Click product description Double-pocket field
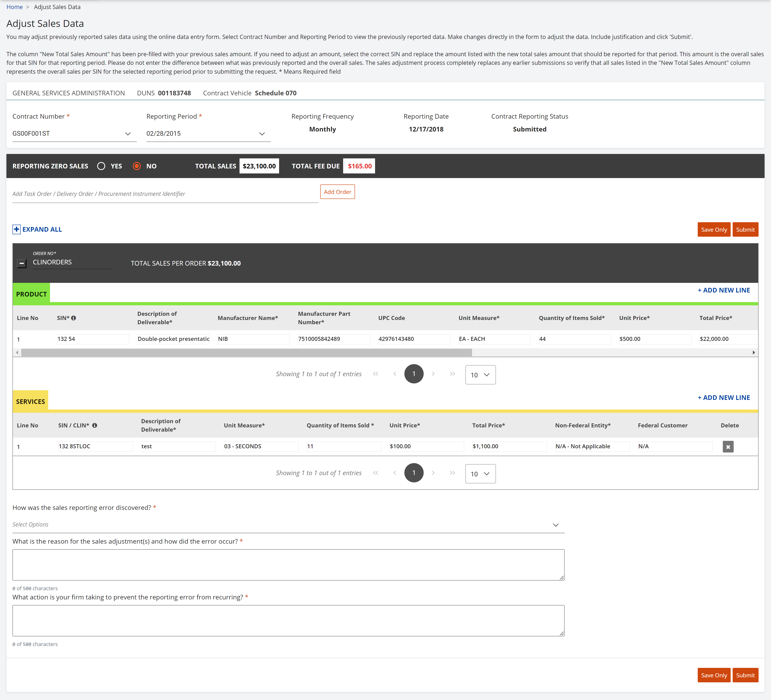The image size is (771, 700). coord(173,339)
